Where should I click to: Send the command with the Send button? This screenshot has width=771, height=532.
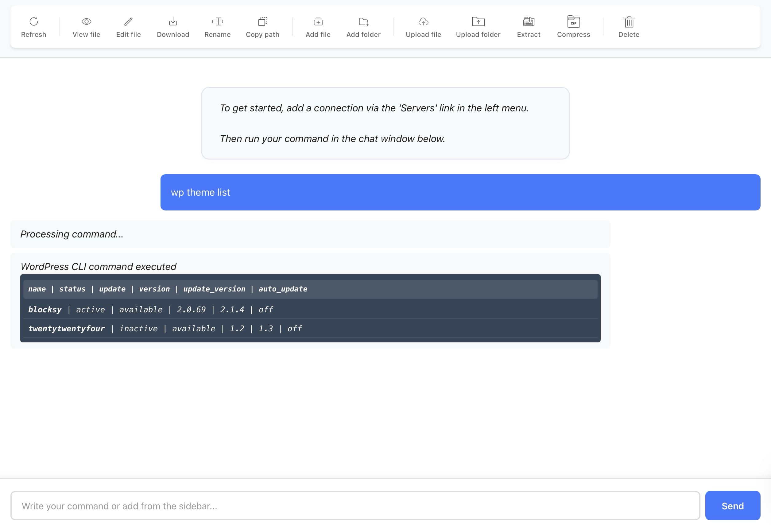click(733, 506)
